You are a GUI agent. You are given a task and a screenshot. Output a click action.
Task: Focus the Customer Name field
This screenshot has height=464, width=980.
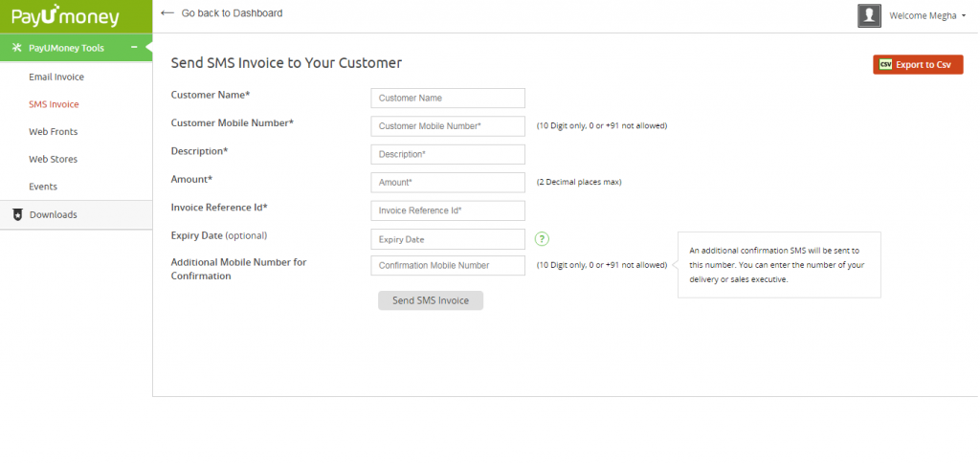(x=448, y=98)
